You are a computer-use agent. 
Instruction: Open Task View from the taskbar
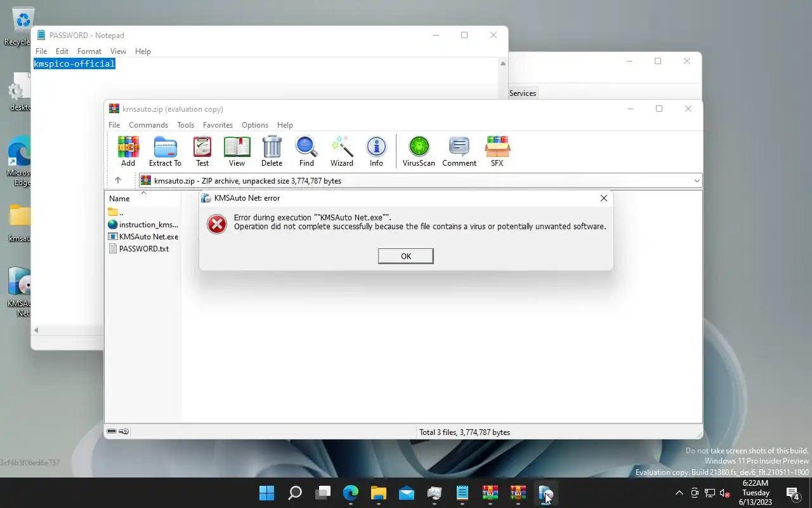pos(323,493)
